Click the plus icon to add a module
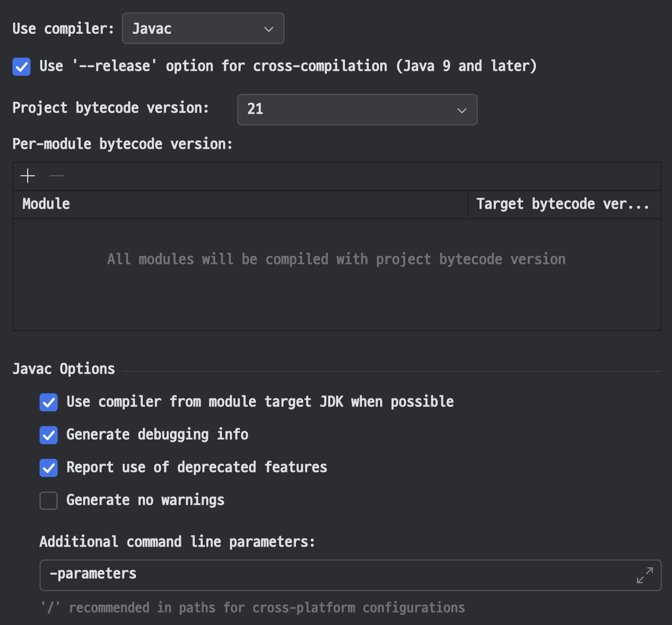Image resolution: width=672 pixels, height=625 pixels. pos(28,176)
